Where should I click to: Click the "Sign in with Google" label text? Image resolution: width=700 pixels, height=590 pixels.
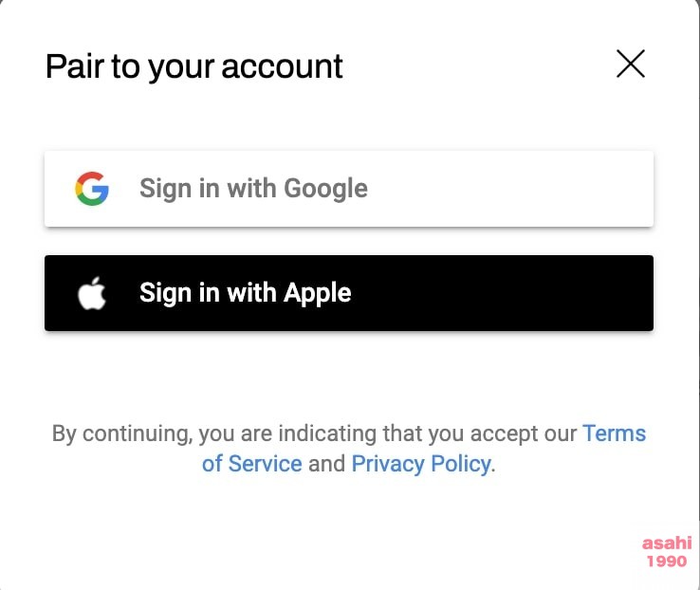coord(253,189)
